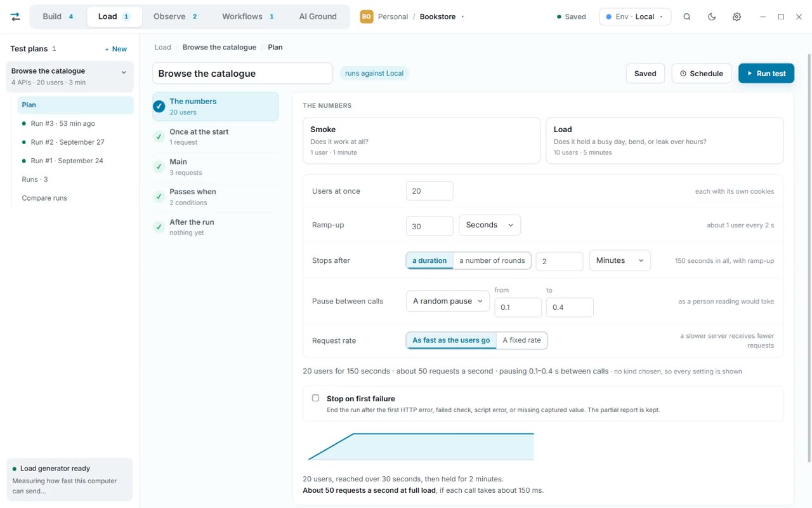Click the Run test button
This screenshot has height=508, width=812.
coord(766,74)
